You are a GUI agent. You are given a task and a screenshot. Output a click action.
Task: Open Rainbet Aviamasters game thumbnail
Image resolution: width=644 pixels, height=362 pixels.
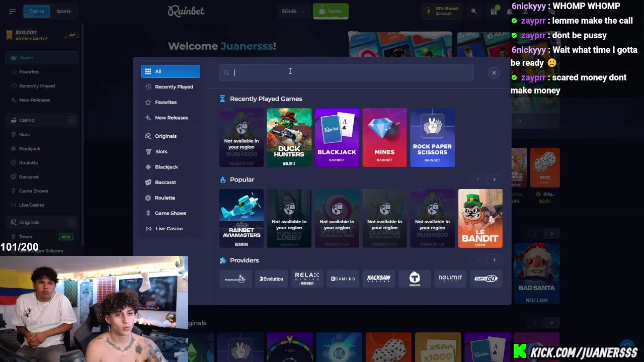pyautogui.click(x=242, y=218)
